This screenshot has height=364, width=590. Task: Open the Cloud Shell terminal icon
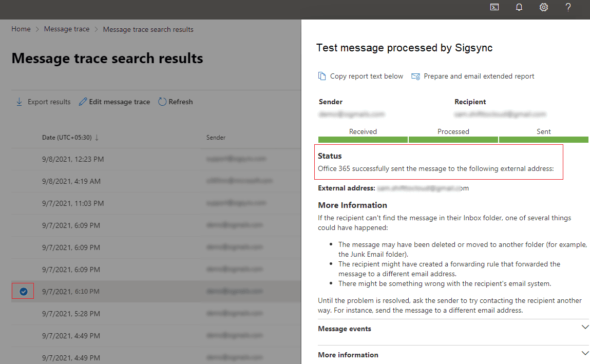pyautogui.click(x=494, y=7)
